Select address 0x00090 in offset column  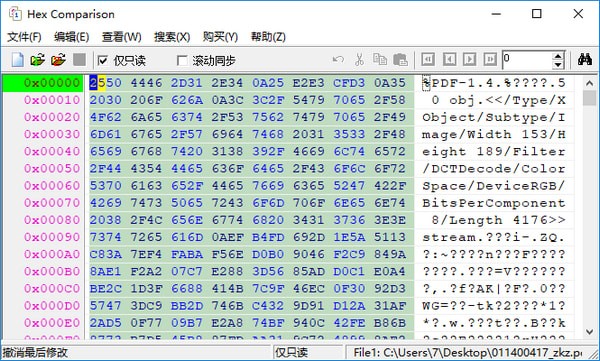52,237
